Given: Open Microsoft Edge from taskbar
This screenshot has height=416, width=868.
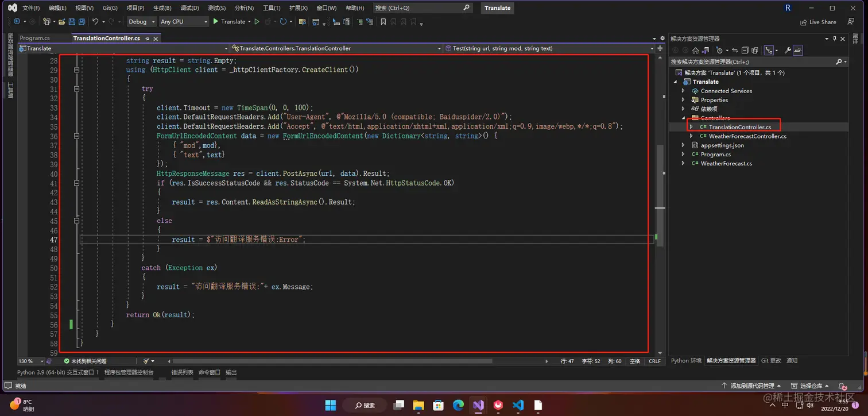Looking at the screenshot, I should click(x=458, y=405).
